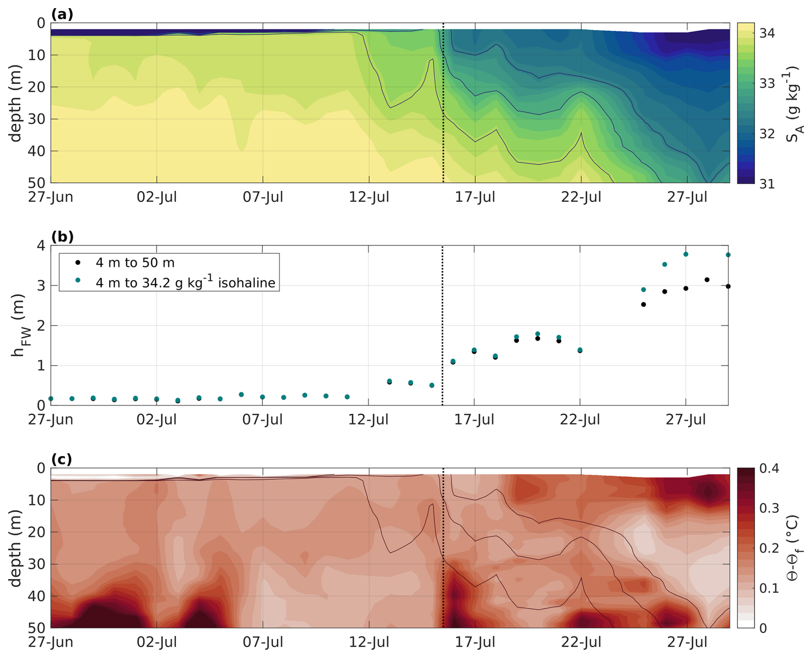Select the 'h_FW (m)' y-axis label
Image resolution: width=812 pixels, height=658 pixels.
point(18,325)
